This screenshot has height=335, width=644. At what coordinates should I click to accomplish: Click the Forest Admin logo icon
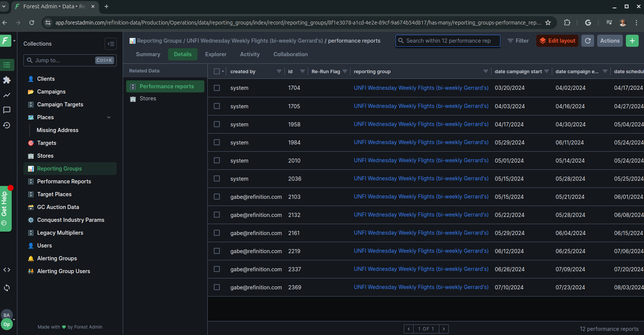(x=6, y=40)
